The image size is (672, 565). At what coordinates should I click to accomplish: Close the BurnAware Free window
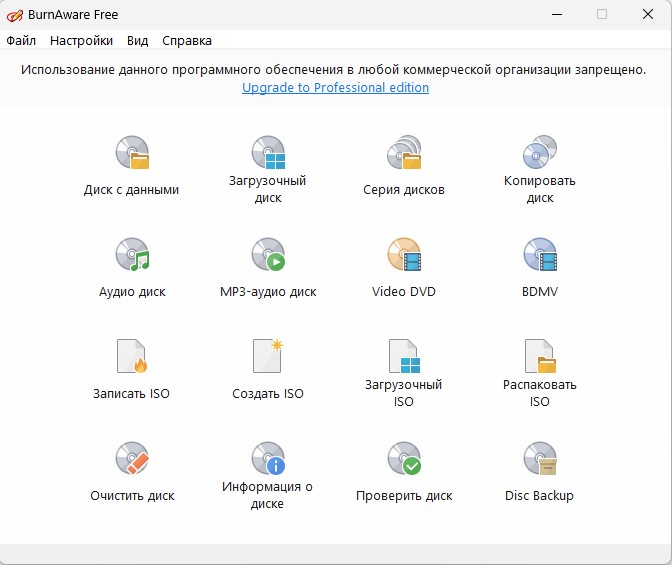click(x=648, y=15)
